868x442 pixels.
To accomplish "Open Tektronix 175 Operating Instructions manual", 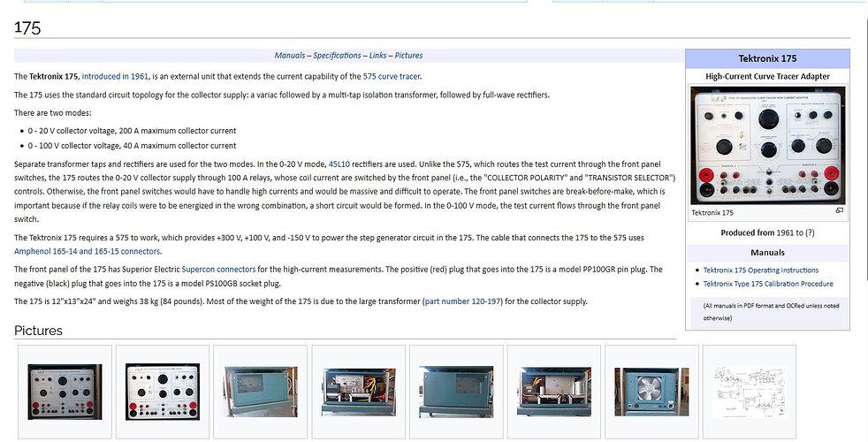I will pyautogui.click(x=761, y=271).
